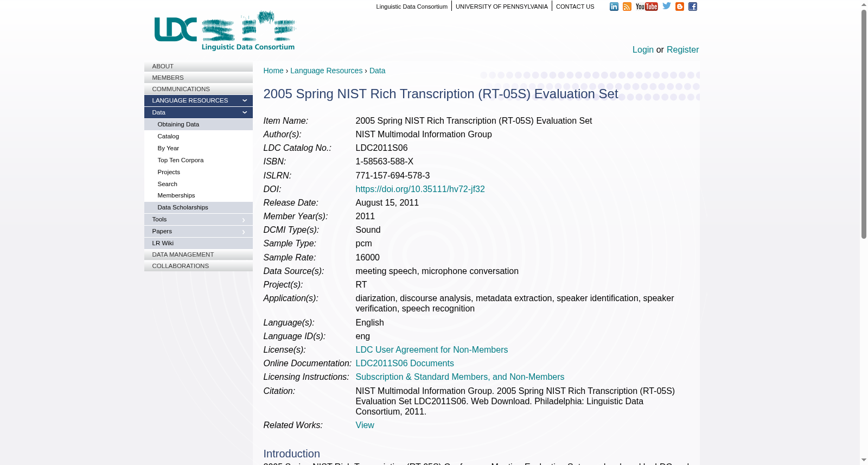Open the YouTube icon link
The width and height of the screenshot is (868, 465).
tap(647, 7)
